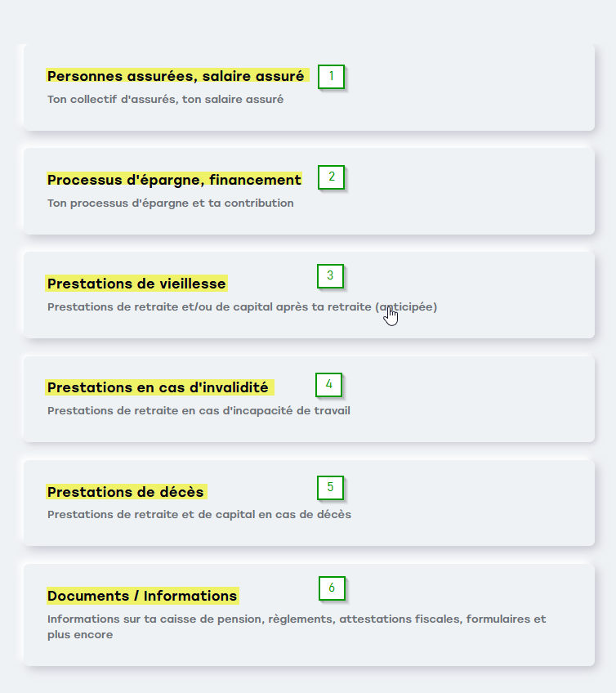
Task: Click subtitle Ton processus d'épargne et ta contribution
Action: (x=171, y=203)
